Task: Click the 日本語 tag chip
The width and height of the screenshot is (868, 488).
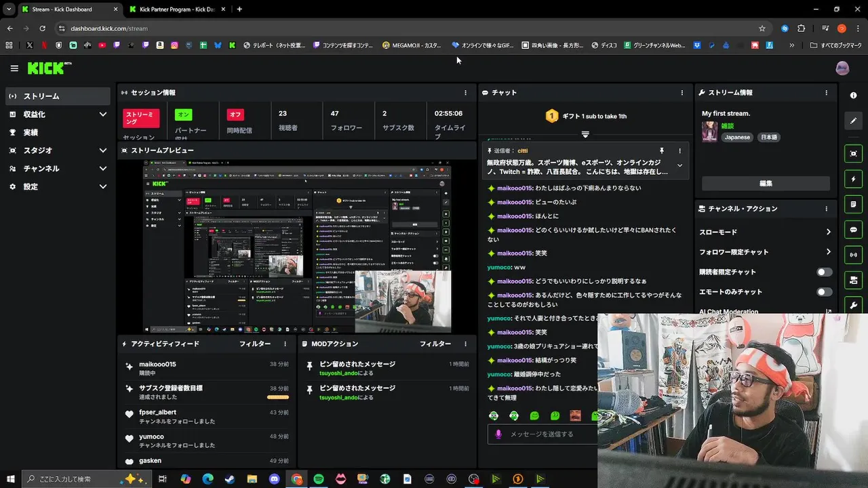Action: point(768,137)
